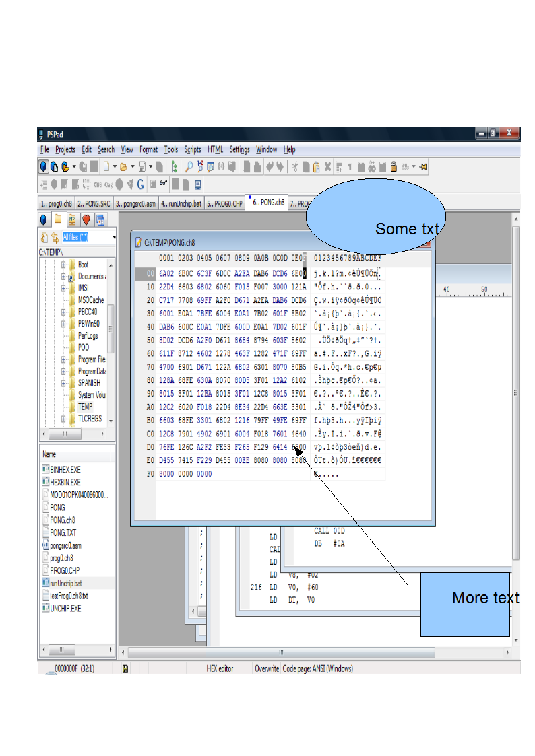
Task: Click the eyeglasses icon in second toolbar
Action: pyautogui.click(x=164, y=184)
